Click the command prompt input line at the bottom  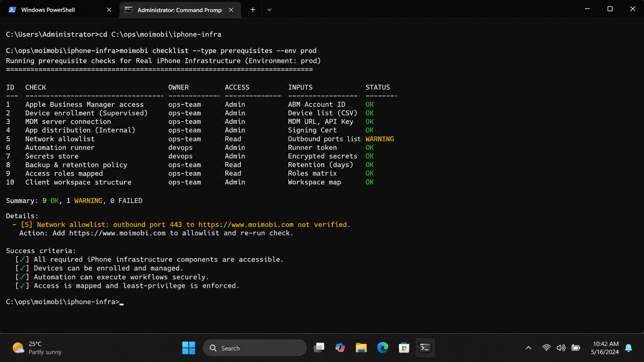(65, 302)
